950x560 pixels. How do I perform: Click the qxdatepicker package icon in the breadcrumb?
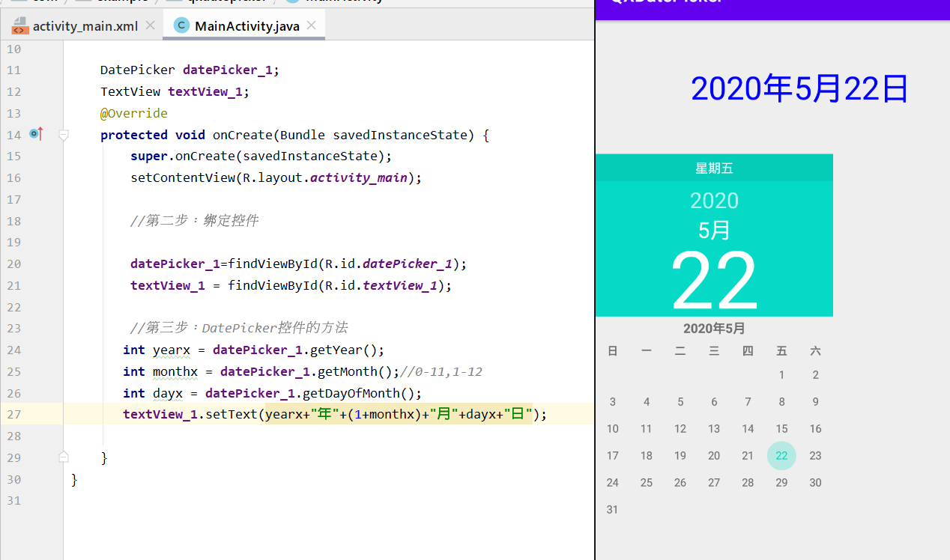pyautogui.click(x=172, y=1)
